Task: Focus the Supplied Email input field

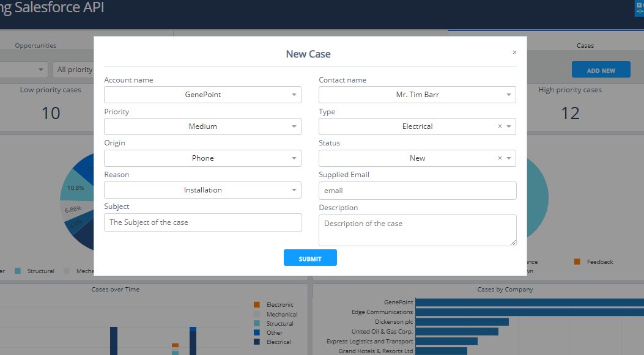Action: pyautogui.click(x=417, y=191)
